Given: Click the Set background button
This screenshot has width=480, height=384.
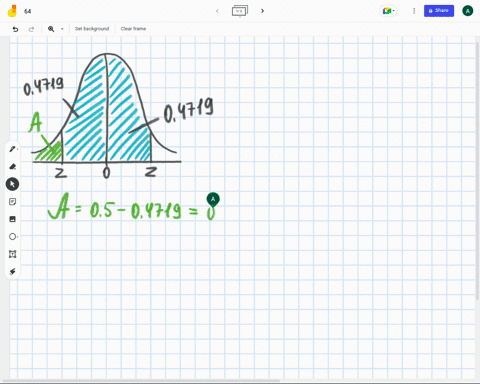Looking at the screenshot, I should pyautogui.click(x=92, y=29).
